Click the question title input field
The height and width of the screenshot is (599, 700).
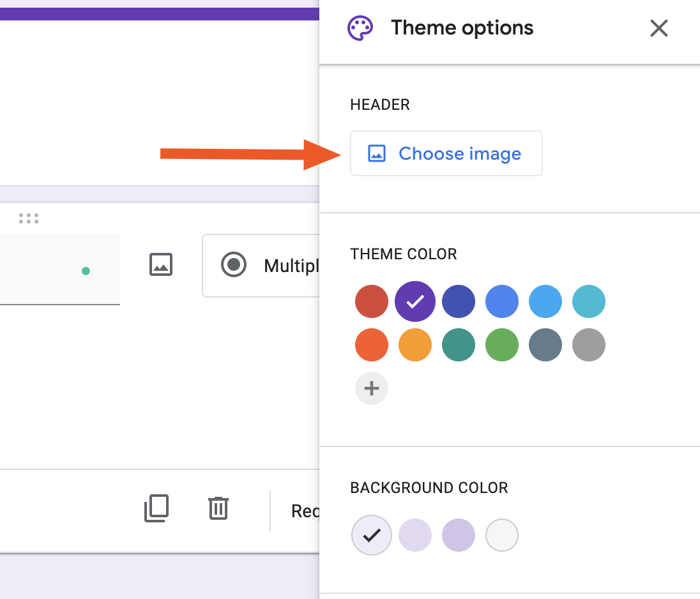tap(60, 269)
